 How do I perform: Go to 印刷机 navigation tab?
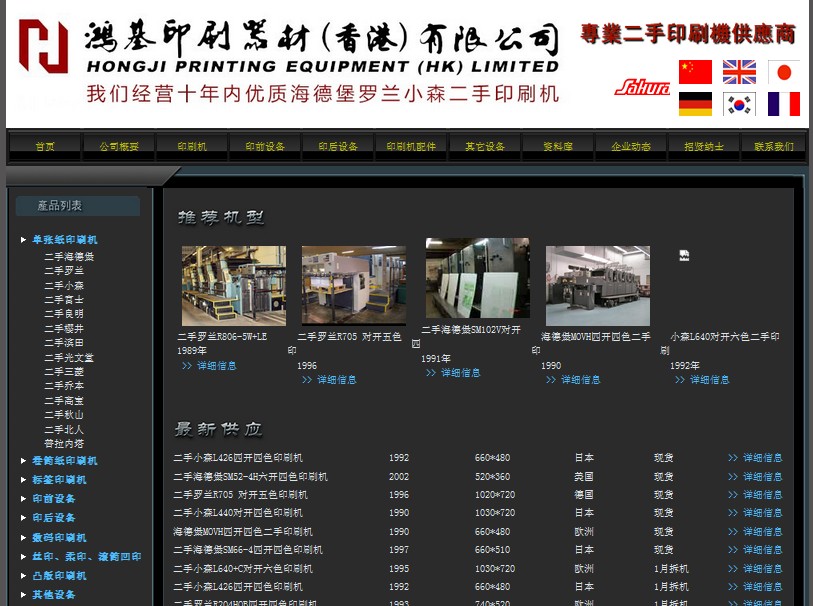point(192,147)
